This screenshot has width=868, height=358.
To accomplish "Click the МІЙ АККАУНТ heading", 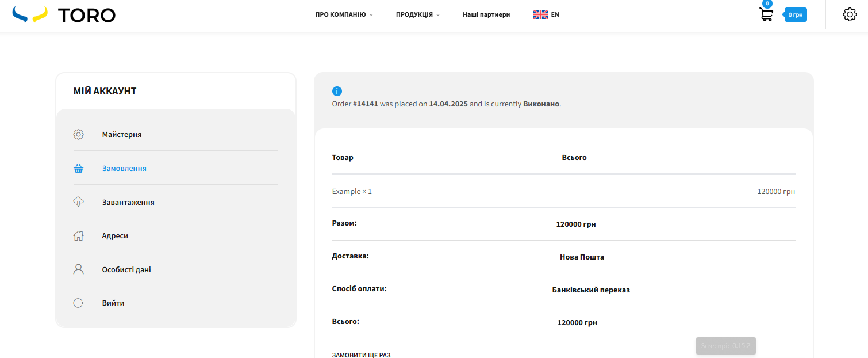I will (105, 91).
